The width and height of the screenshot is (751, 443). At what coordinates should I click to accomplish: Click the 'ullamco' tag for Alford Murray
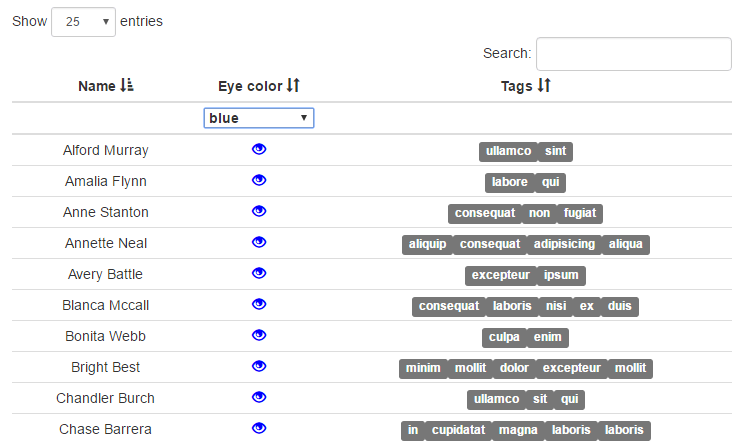point(508,151)
